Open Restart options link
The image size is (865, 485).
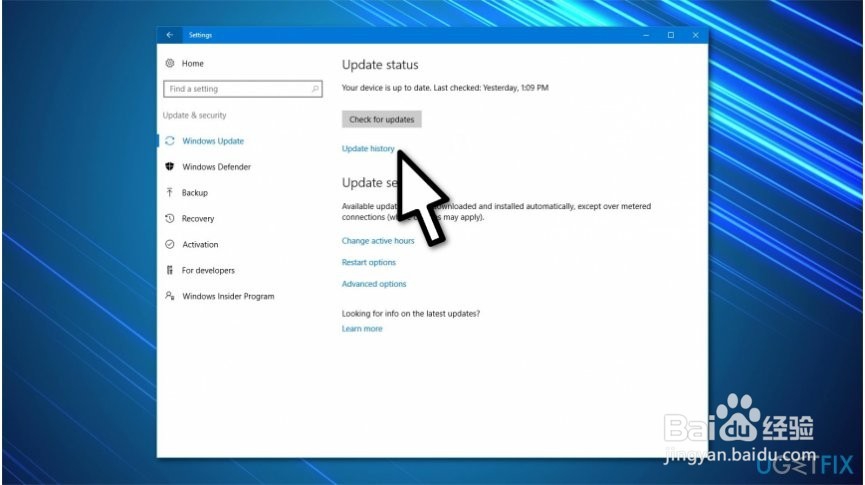369,263
